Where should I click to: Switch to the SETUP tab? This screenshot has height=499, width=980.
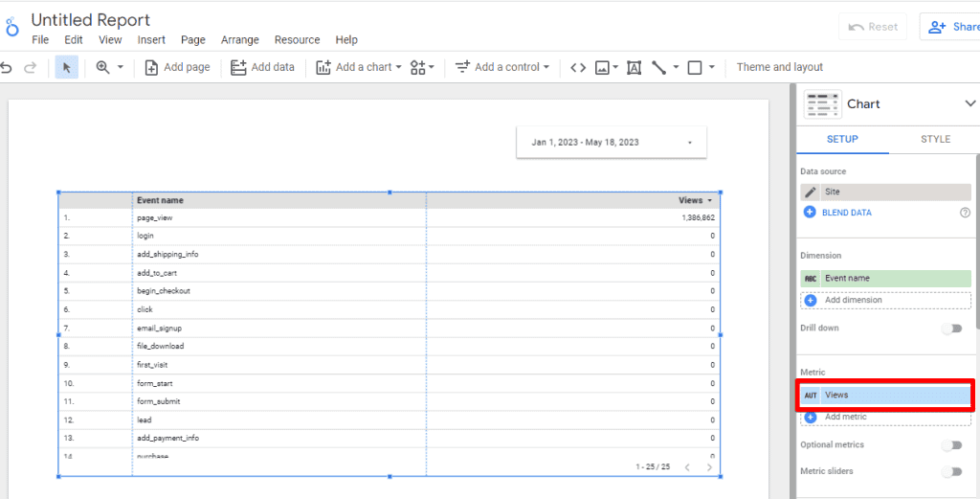842,139
